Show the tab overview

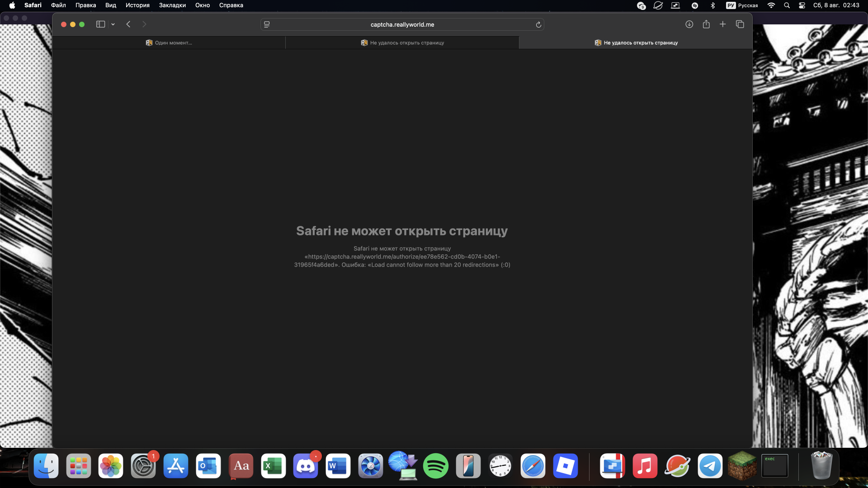coord(740,24)
